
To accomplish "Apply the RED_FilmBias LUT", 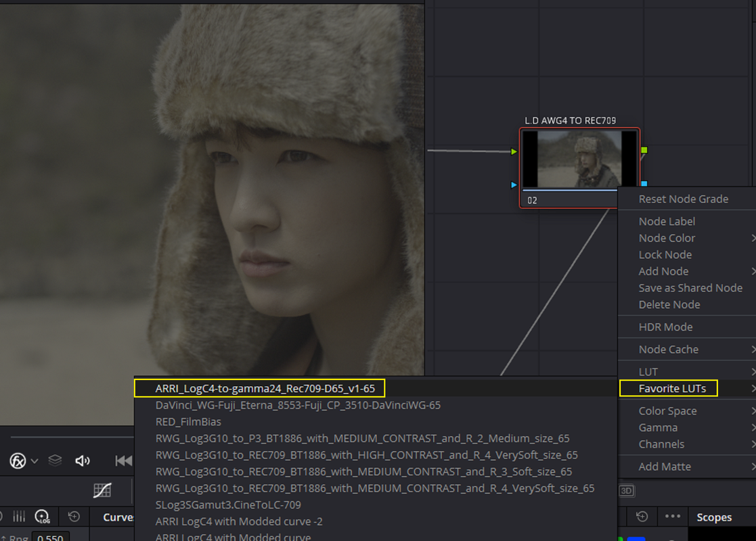I will [x=376, y=421].
